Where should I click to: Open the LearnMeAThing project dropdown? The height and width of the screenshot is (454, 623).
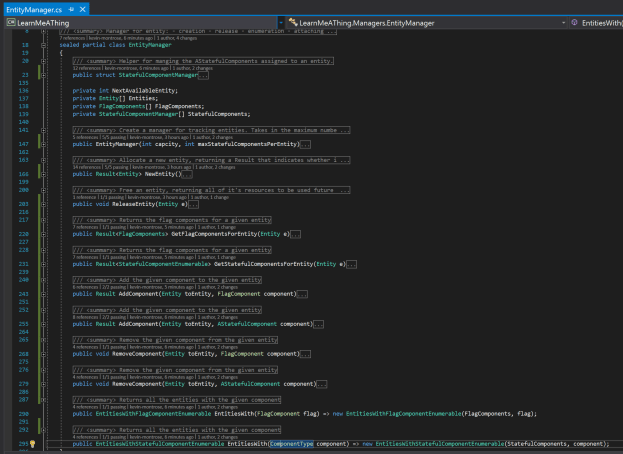(280, 21)
